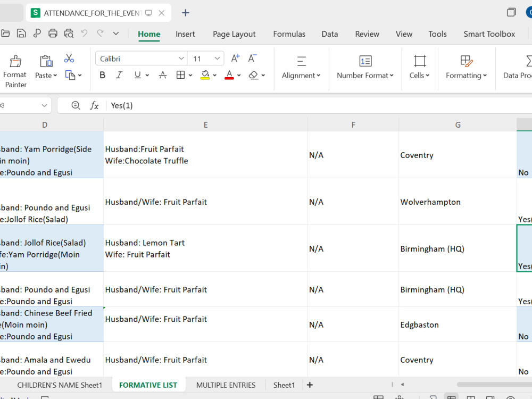Open the CHILDREN'S NAME Sheet1 sheet tab
Screen dimensions: 532x399
pos(60,385)
